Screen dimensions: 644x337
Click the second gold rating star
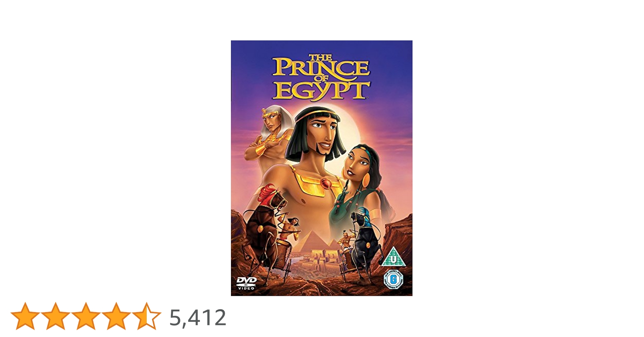pos(55,316)
